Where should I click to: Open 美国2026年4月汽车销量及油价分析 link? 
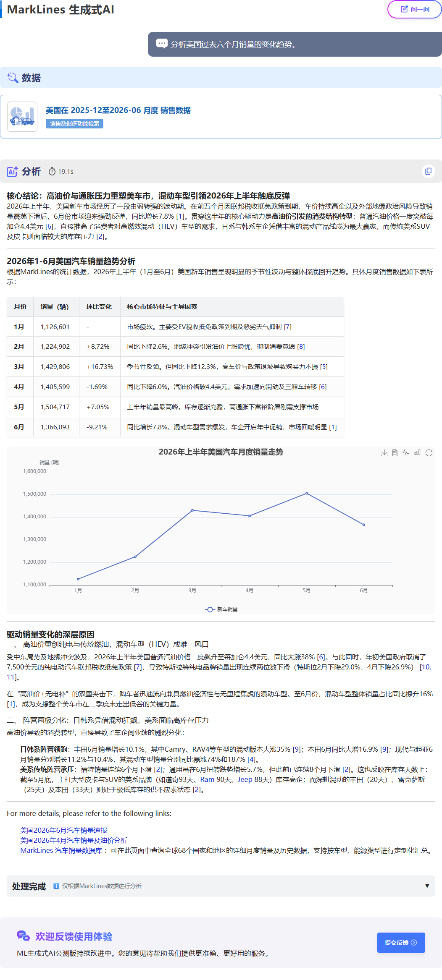pos(74,840)
